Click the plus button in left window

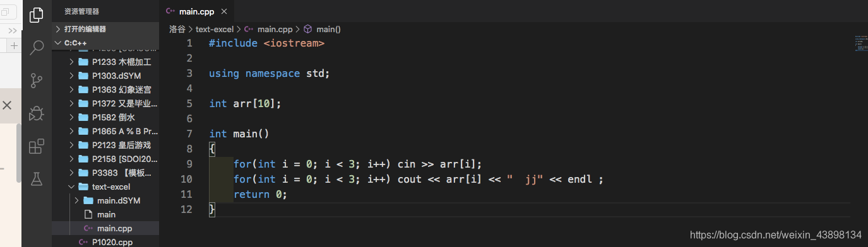14,46
